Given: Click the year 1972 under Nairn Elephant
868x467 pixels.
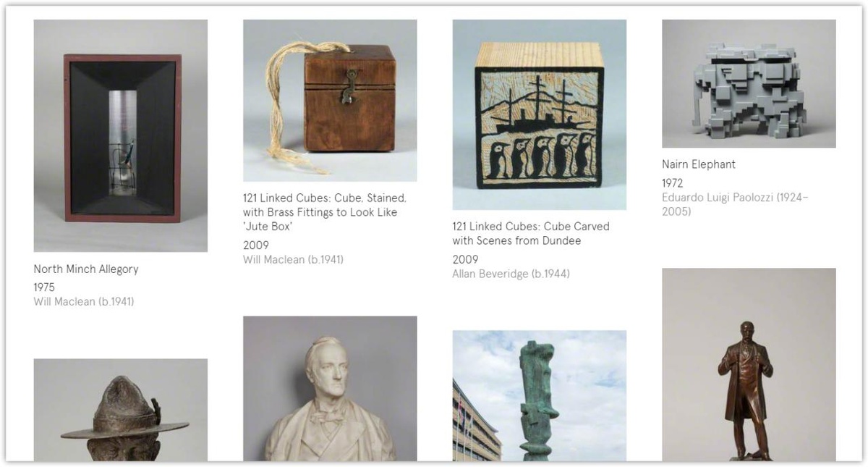Looking at the screenshot, I should pos(673,183).
